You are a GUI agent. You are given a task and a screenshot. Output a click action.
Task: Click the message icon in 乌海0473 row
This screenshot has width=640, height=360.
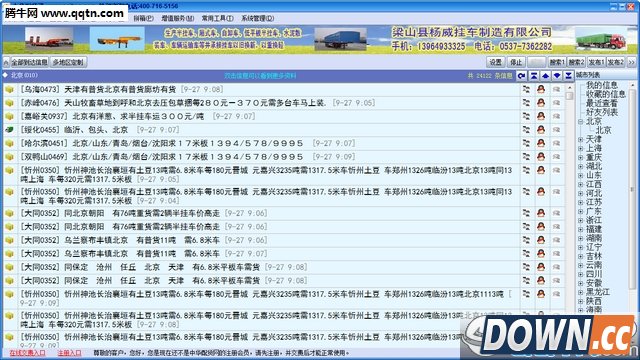tap(556, 89)
